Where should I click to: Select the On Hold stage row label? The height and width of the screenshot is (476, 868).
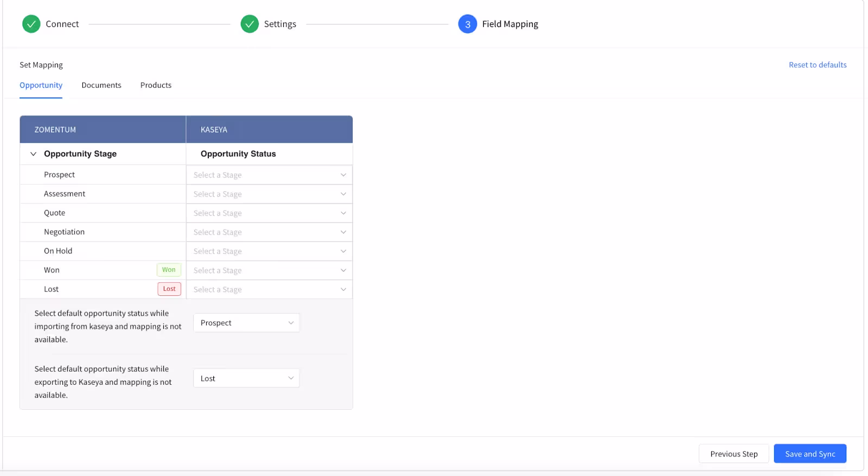pos(58,251)
